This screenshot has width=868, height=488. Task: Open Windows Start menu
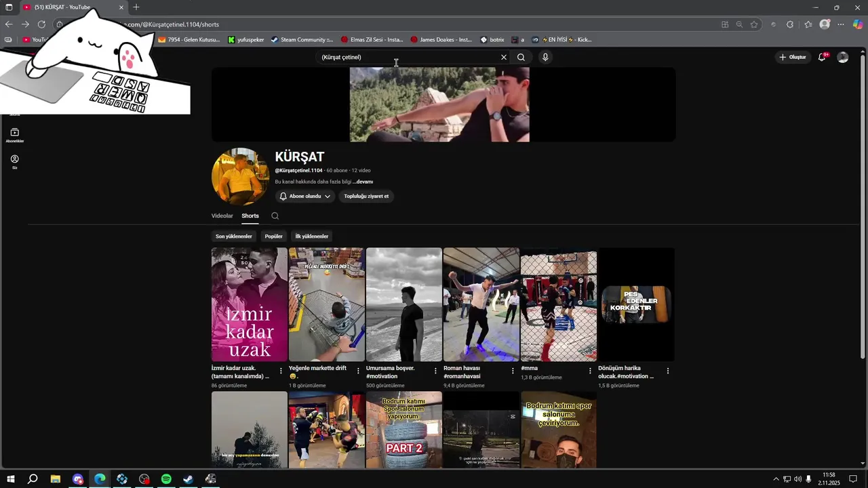coord(10,479)
